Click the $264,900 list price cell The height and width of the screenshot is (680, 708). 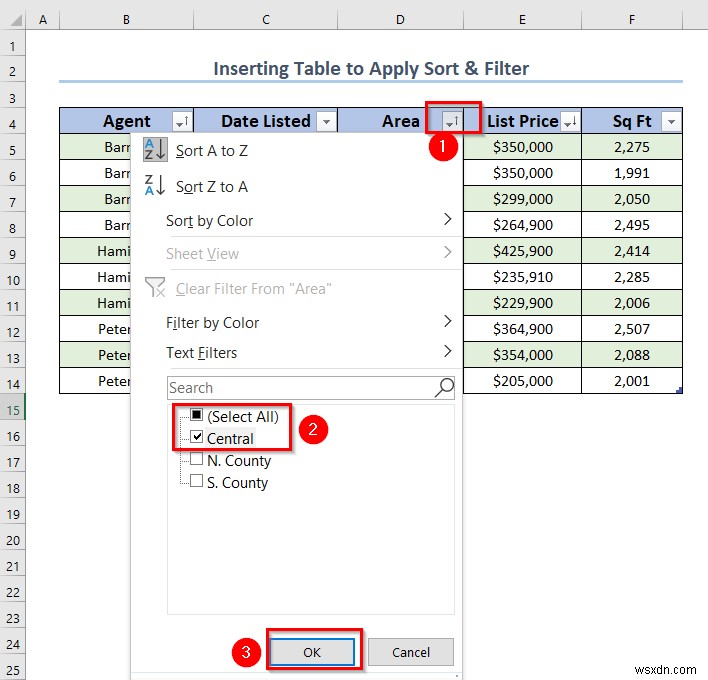[x=522, y=224]
